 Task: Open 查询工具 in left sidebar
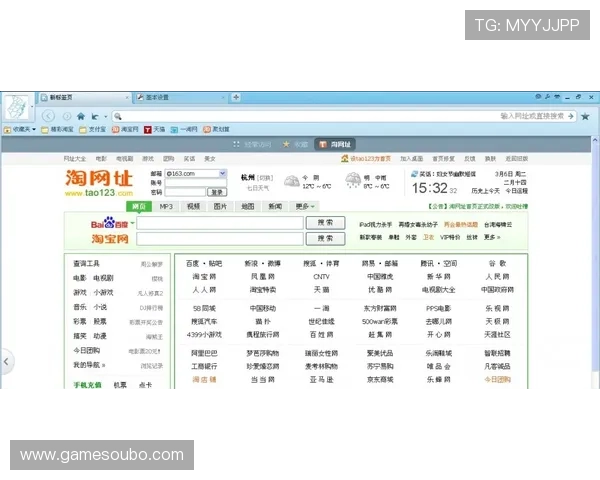pyautogui.click(x=86, y=263)
